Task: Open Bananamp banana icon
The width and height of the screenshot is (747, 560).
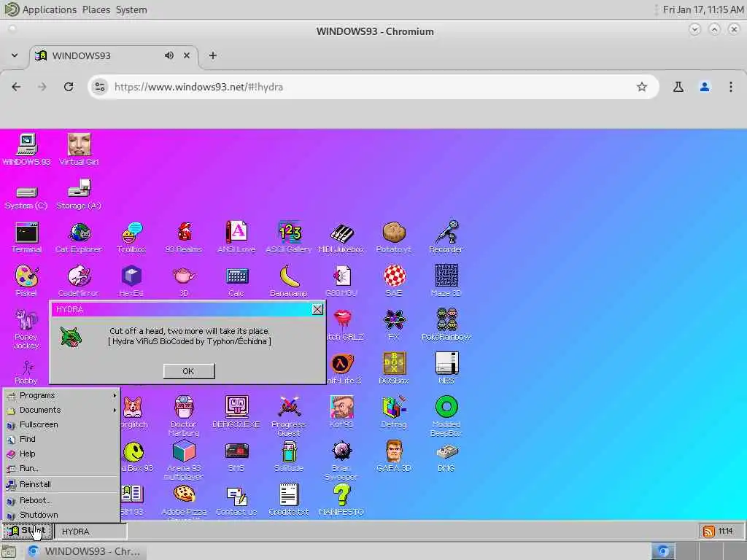Action: 289,281
